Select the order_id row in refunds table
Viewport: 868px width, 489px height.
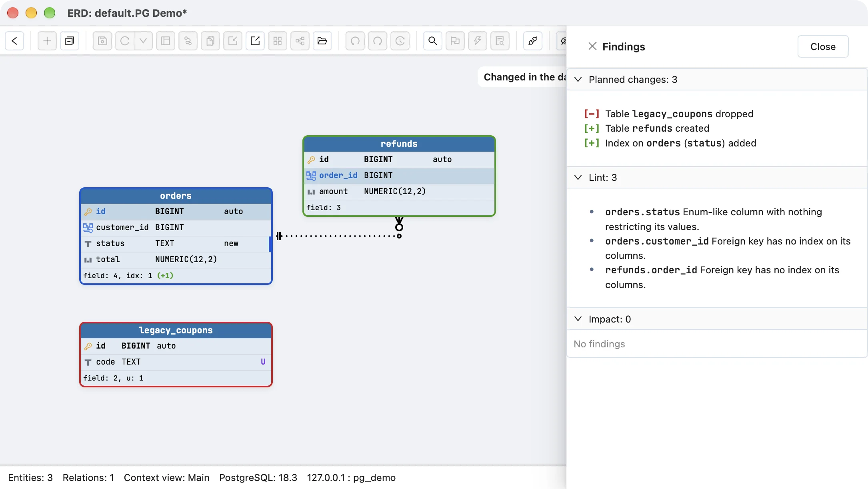click(x=399, y=176)
